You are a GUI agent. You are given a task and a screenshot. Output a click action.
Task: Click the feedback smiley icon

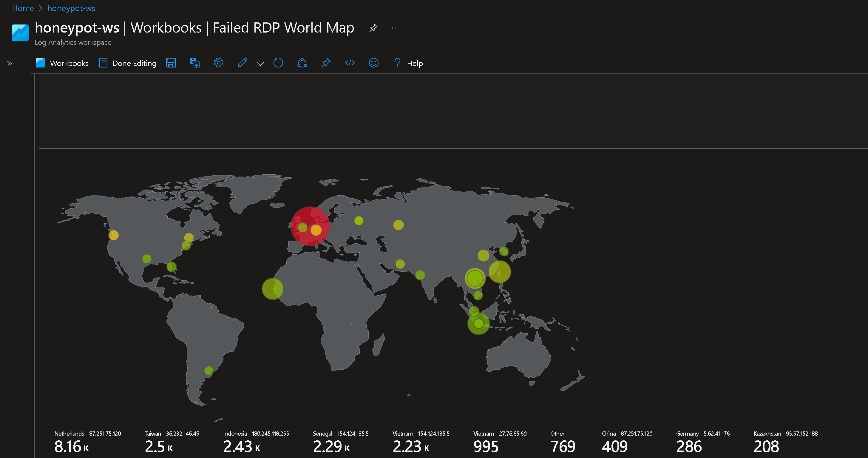pyautogui.click(x=374, y=63)
